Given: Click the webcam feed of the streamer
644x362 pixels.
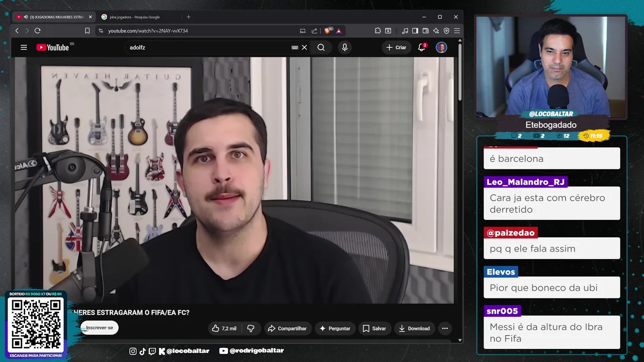Looking at the screenshot, I should coord(550,66).
